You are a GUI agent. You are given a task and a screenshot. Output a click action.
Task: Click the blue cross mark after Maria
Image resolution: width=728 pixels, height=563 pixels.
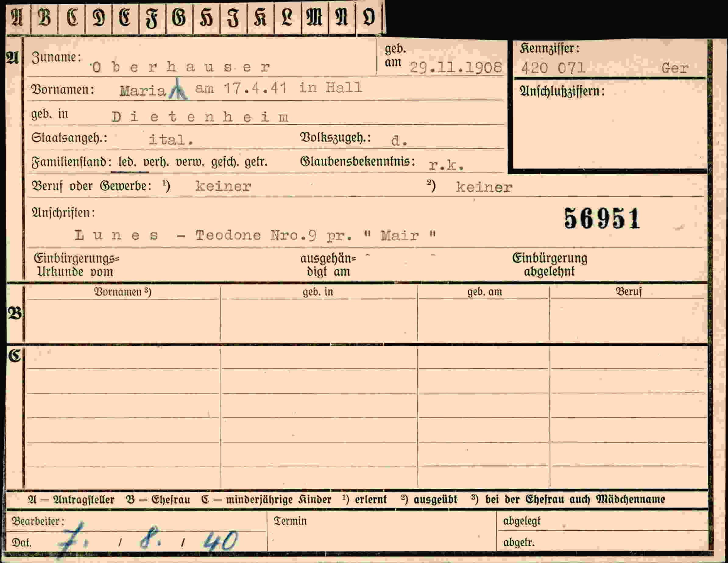click(x=178, y=89)
